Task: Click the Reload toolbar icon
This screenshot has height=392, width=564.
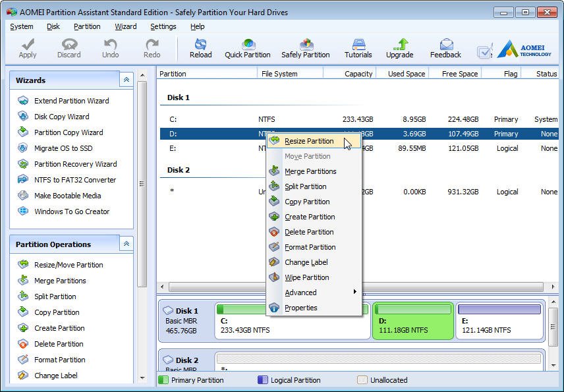Action: (x=200, y=47)
